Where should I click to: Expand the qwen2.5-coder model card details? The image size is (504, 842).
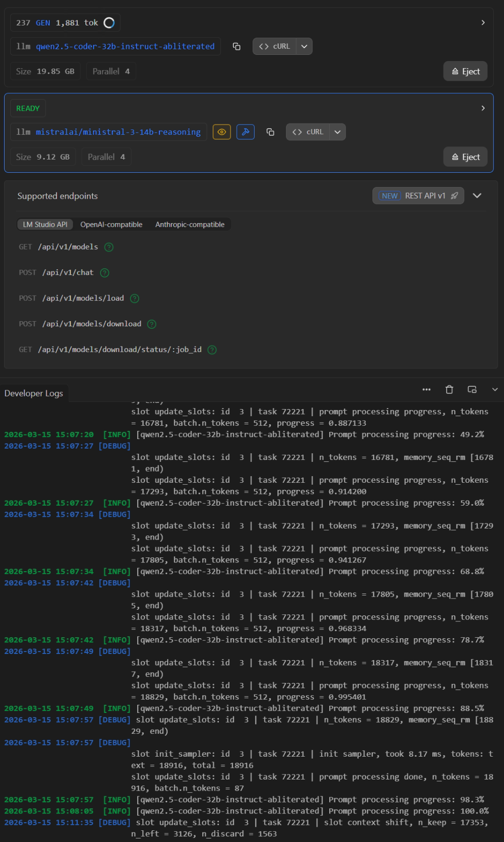(x=483, y=22)
